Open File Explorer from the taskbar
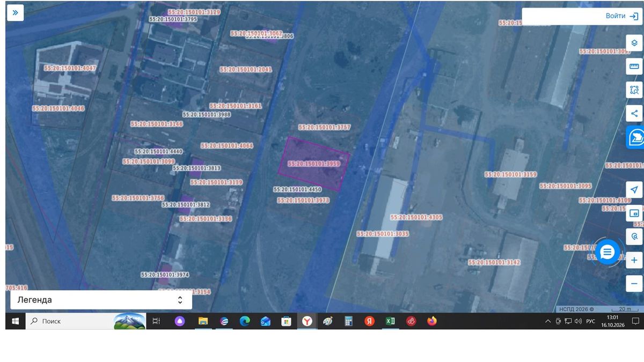 pyautogui.click(x=203, y=321)
